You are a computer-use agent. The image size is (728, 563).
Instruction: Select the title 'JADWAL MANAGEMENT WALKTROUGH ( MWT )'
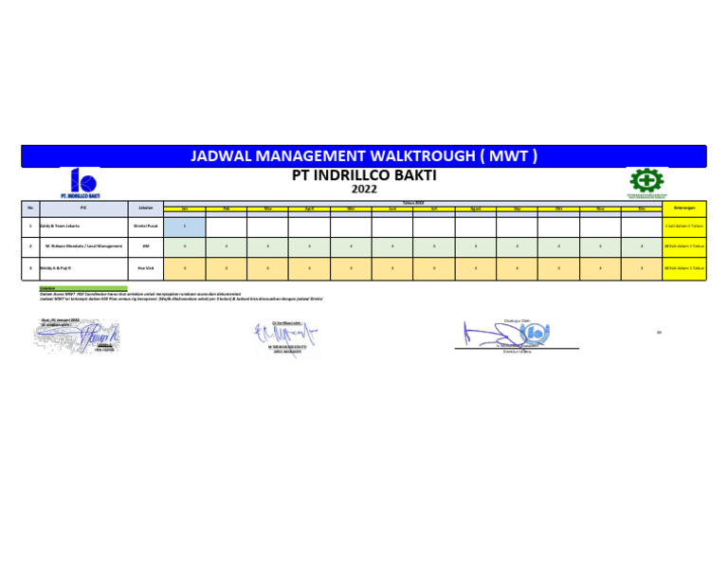pyautogui.click(x=364, y=156)
